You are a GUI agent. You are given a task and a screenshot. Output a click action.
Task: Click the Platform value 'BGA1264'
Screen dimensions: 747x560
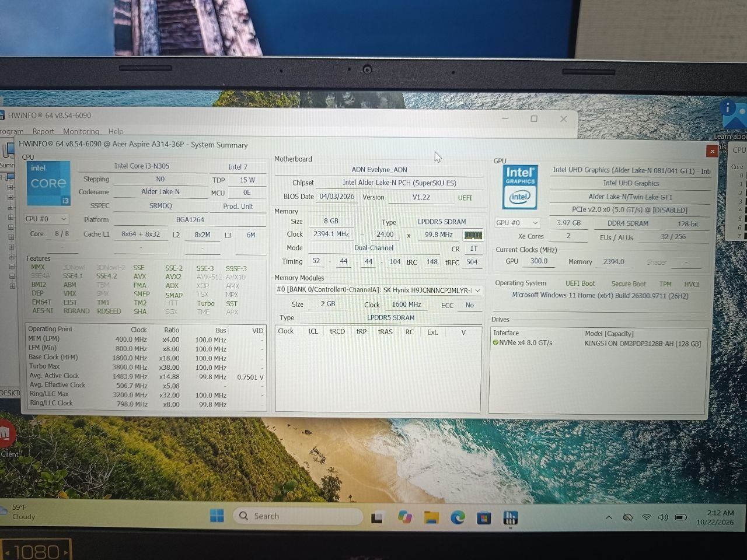pos(190,220)
